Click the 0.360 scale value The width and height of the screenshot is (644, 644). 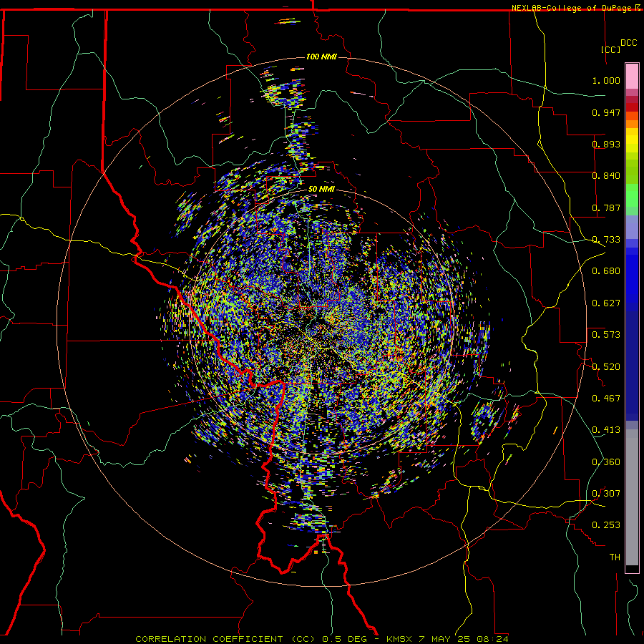click(x=606, y=462)
